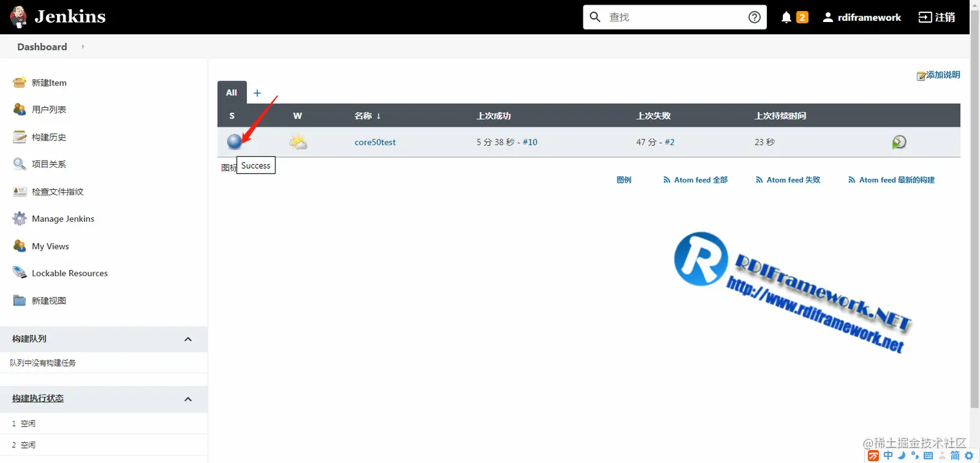Click the Atom feed 全部 link text
980x463 pixels.
(701, 180)
